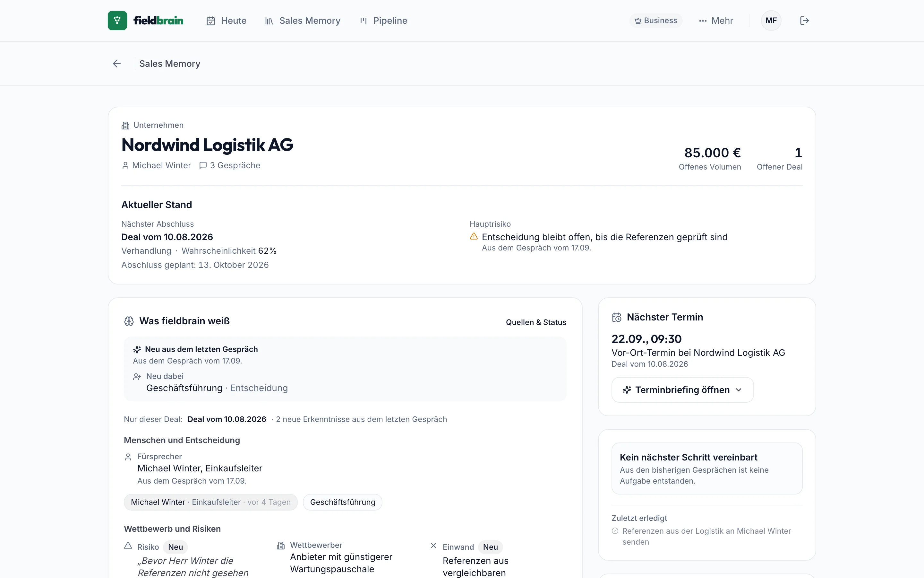924x578 pixels.
Task: Click the warning triangle icon under Hauptrisiko
Action: pos(474,237)
